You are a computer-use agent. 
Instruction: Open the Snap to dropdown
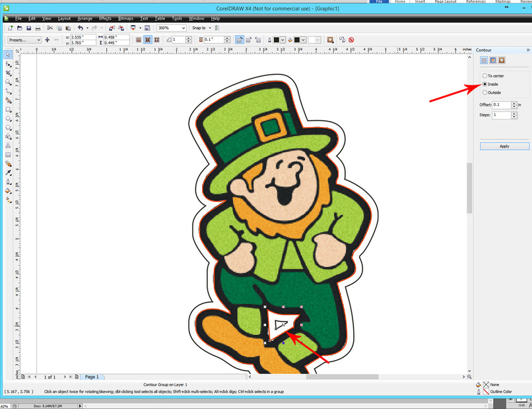(x=209, y=28)
